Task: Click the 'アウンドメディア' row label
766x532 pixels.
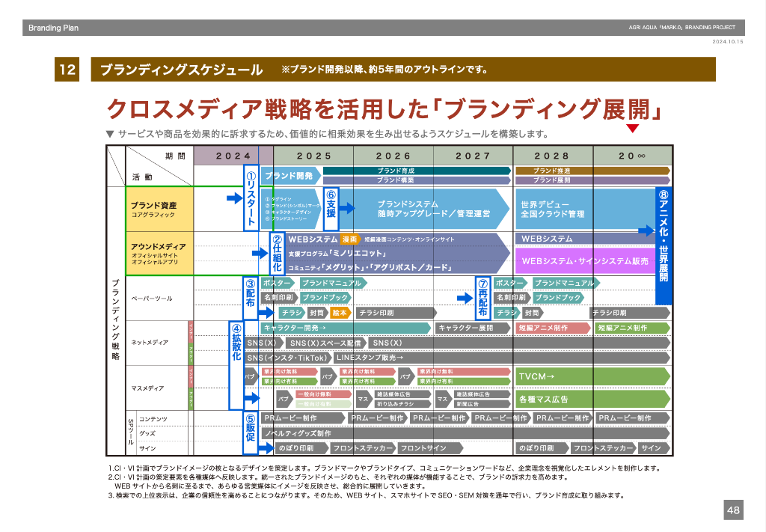Action: [159, 247]
